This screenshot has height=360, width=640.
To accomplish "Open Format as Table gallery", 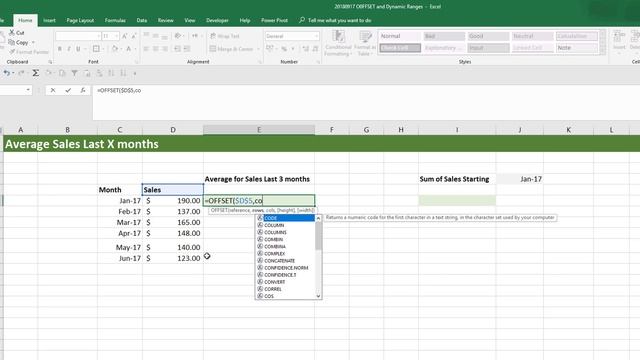I will click(x=365, y=43).
